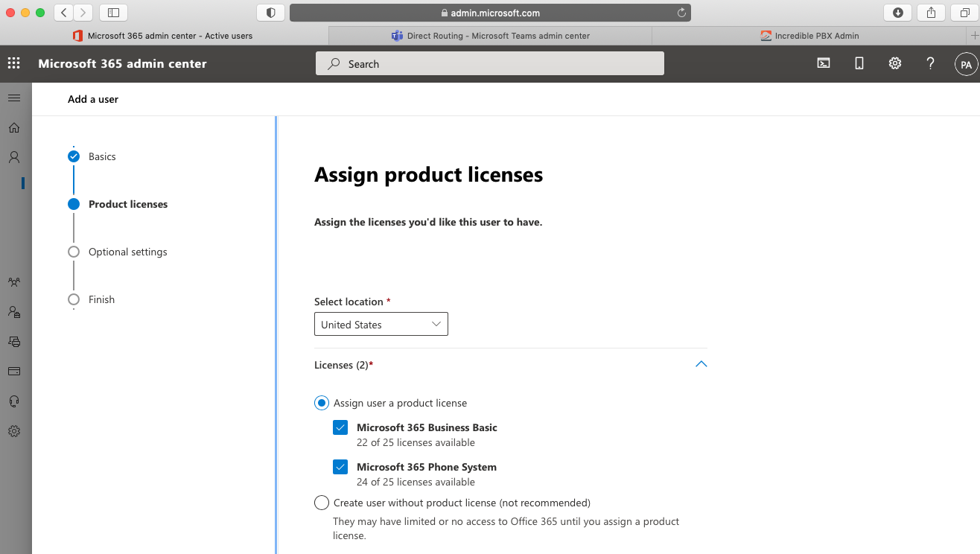
Task: Expand the sidebar navigation hamburger menu
Action: [14, 98]
